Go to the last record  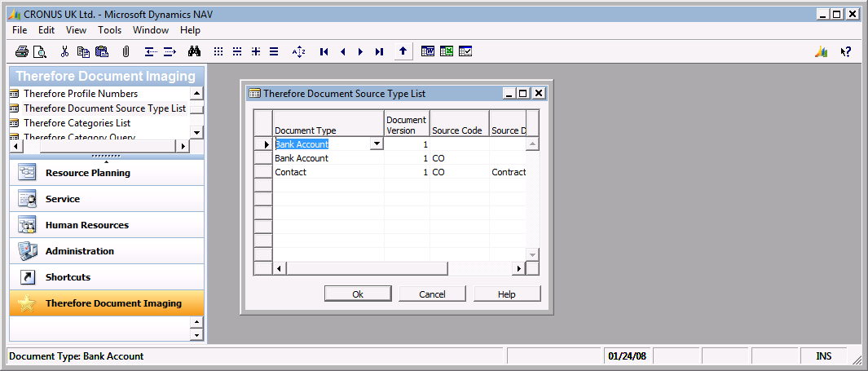379,51
